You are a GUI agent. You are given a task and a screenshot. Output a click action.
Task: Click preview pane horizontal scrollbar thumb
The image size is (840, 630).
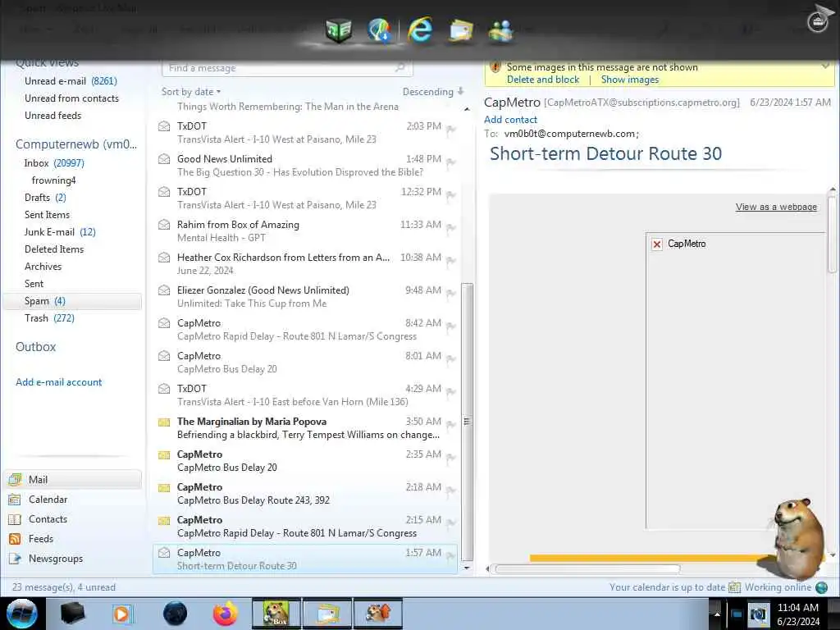coord(587,569)
